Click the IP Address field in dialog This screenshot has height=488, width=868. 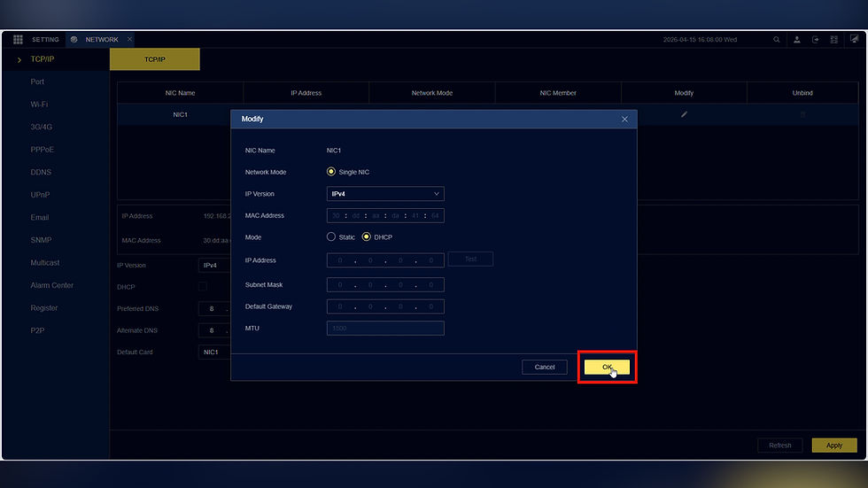pos(385,260)
